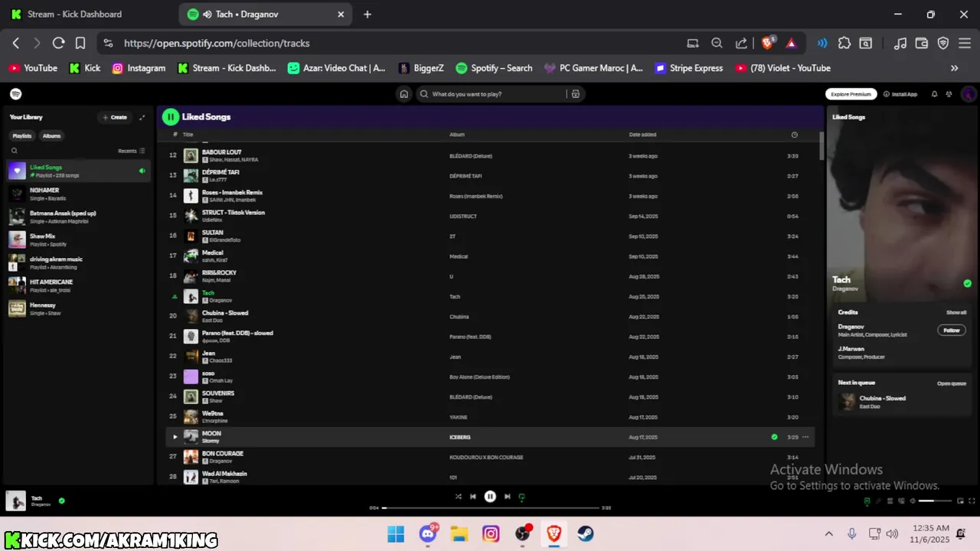
Task: Click the song list vertical scrollbar
Action: pyautogui.click(x=822, y=145)
